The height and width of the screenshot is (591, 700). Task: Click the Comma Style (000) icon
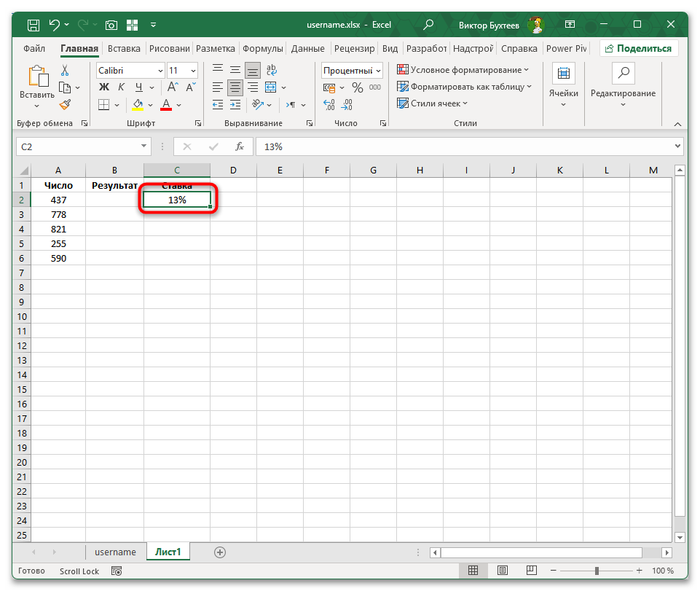click(374, 87)
